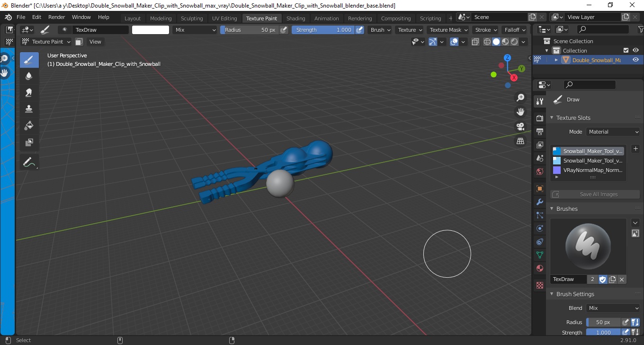Click Save All Images button

[595, 194]
